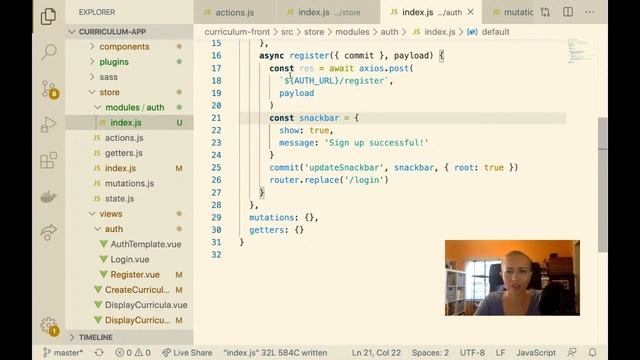Collapse the modules / auth folder
Image resolution: width=640 pixels, height=360 pixels.
pyautogui.click(x=129, y=107)
